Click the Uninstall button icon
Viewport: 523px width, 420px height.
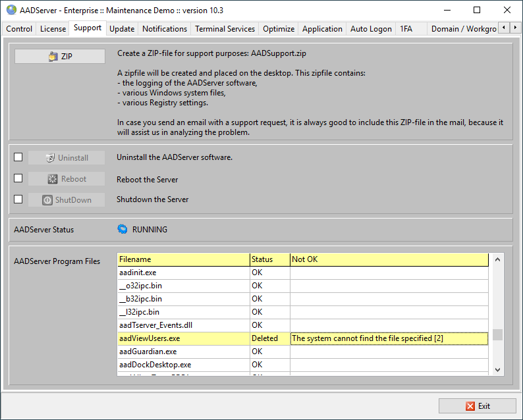coord(50,158)
